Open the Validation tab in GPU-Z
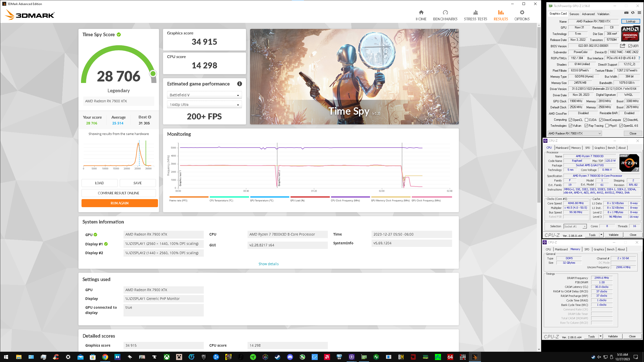The image size is (644, 362). [x=603, y=14]
